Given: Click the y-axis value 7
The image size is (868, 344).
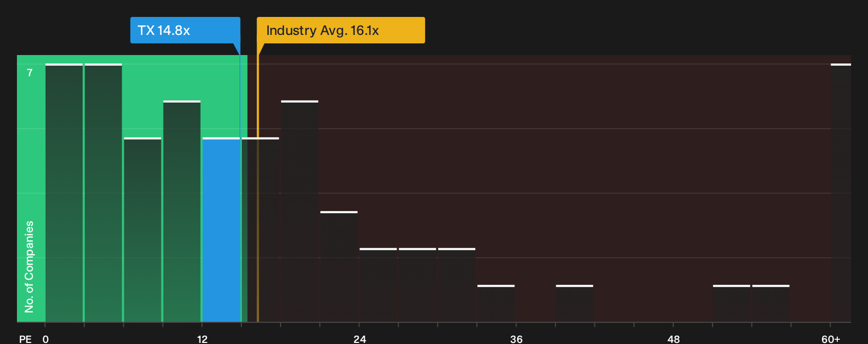Looking at the screenshot, I should 30,73.
